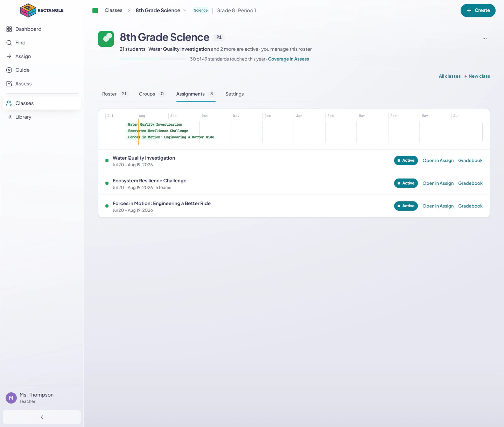The height and width of the screenshot is (427, 504).
Task: Click Active badge for Forces in Motion
Action: click(x=406, y=206)
